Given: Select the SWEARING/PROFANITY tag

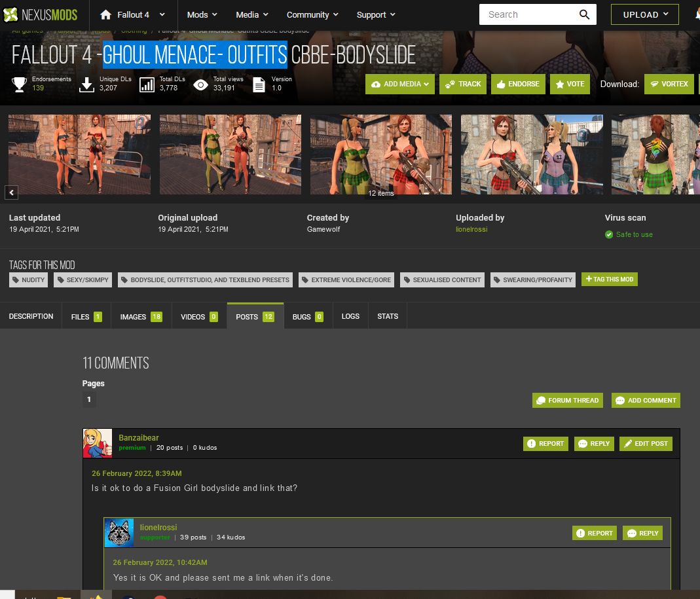Looking at the screenshot, I should click(x=533, y=280).
